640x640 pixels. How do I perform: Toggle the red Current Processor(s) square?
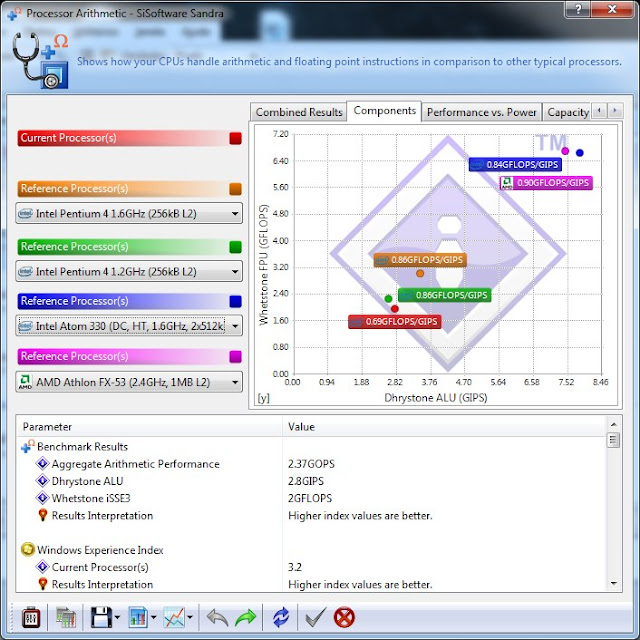[236, 138]
